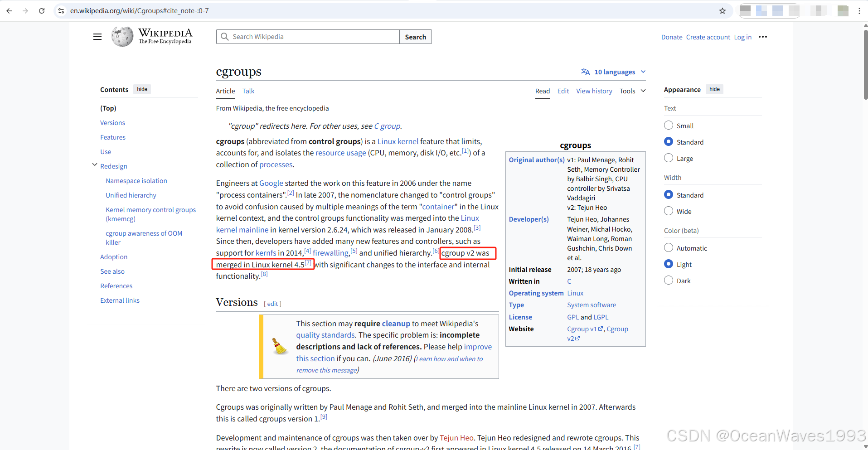
Task: Jump to External links in Contents
Action: (x=120, y=300)
